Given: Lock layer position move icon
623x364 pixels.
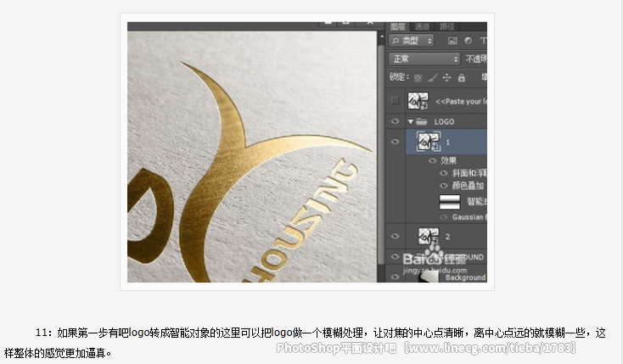Looking at the screenshot, I should tap(446, 77).
